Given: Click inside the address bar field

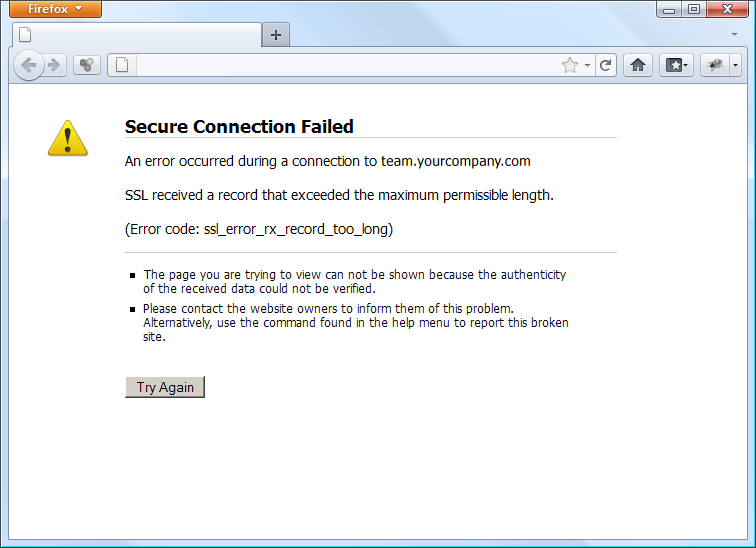Looking at the screenshot, I should point(347,65).
